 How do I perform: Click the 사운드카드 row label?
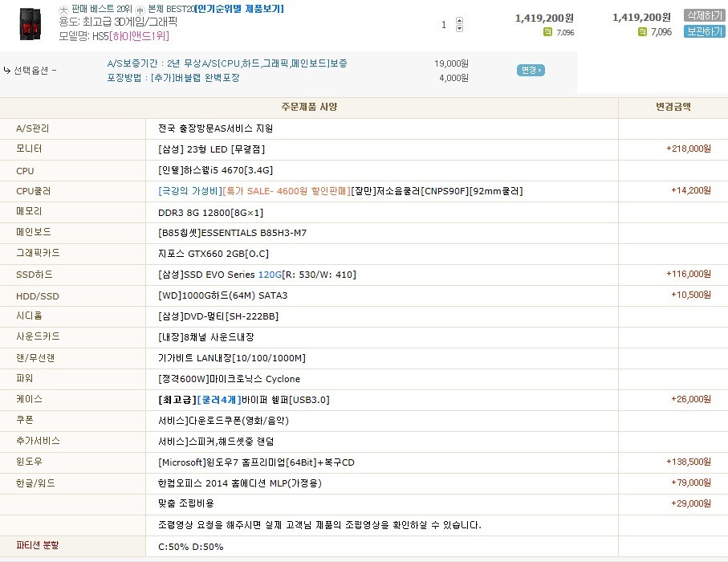click(x=38, y=336)
